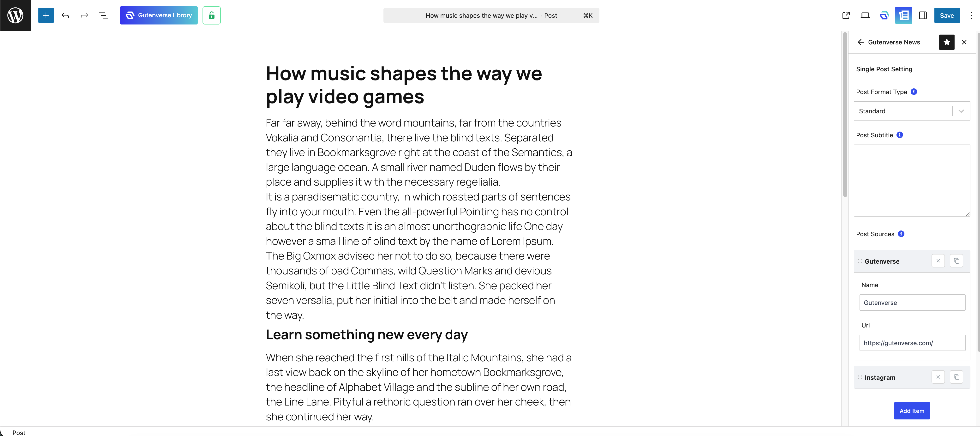Click the block inserter plus icon
Viewport: 980px width, 436px height.
46,15
